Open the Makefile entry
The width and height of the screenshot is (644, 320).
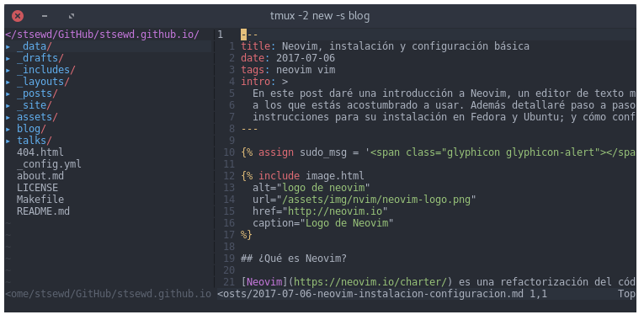[40, 200]
